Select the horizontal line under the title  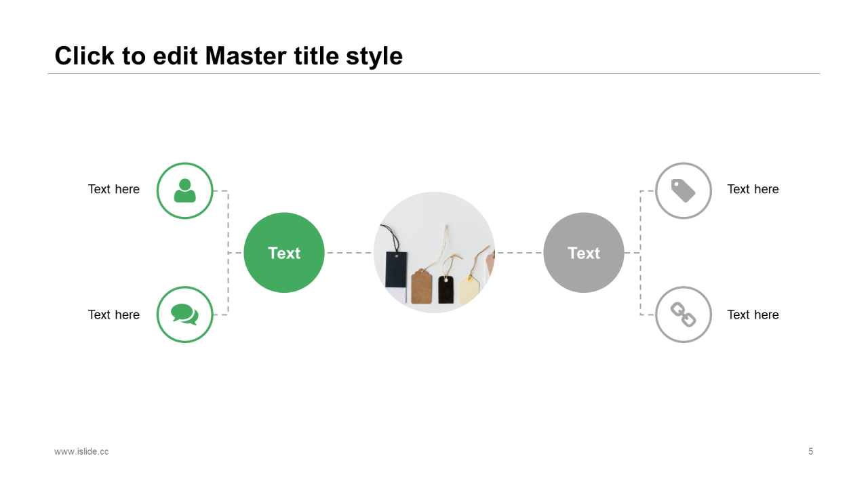434,73
